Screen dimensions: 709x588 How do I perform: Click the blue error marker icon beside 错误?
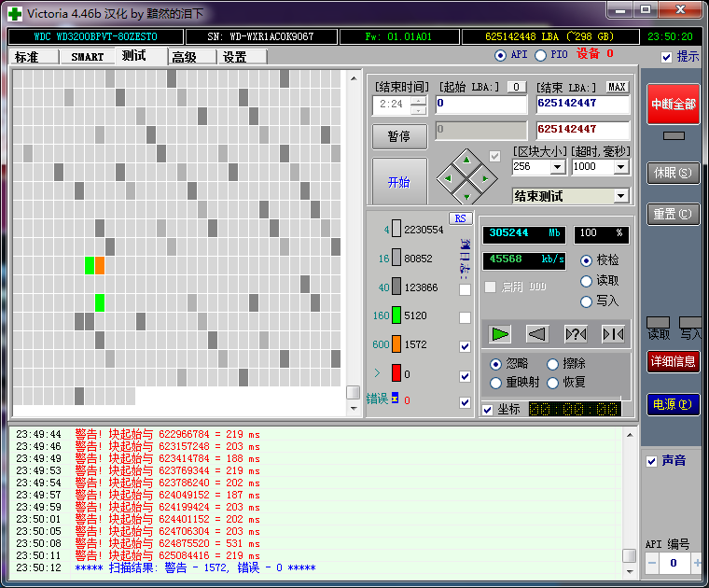[395, 398]
